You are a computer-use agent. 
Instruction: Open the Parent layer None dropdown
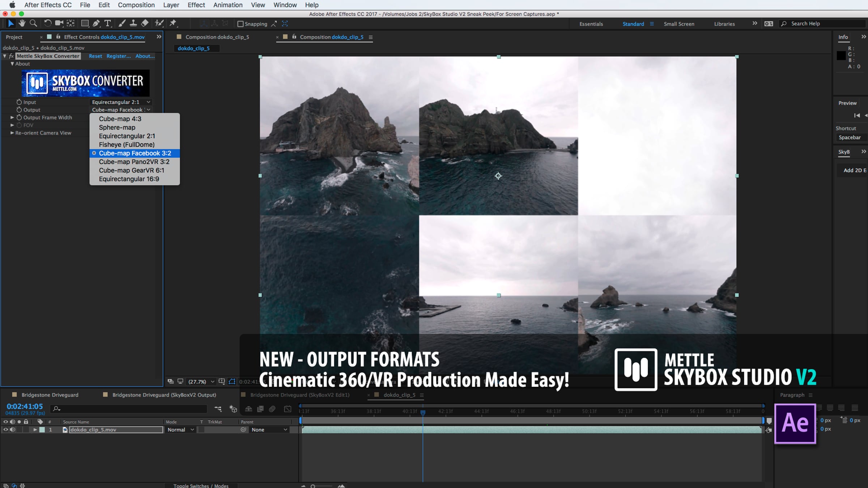[x=269, y=429]
